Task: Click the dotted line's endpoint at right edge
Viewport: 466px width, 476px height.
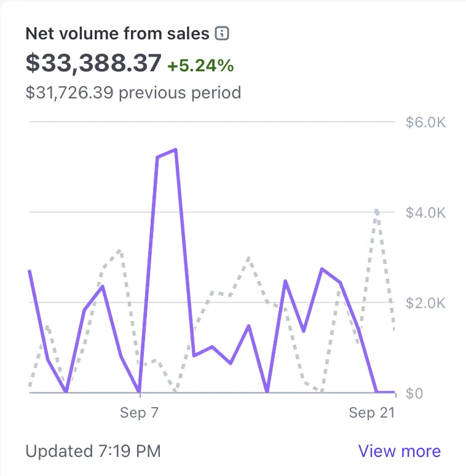Action: pyautogui.click(x=393, y=330)
